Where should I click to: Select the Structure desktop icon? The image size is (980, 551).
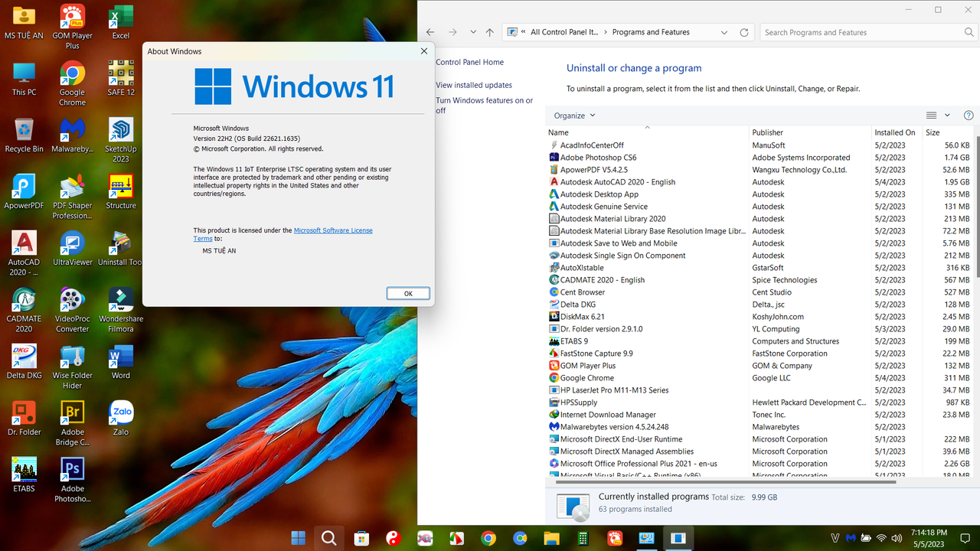[x=121, y=191]
